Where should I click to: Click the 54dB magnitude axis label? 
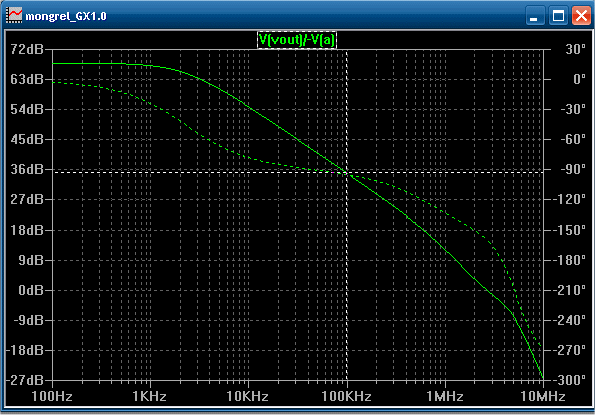tap(27, 109)
